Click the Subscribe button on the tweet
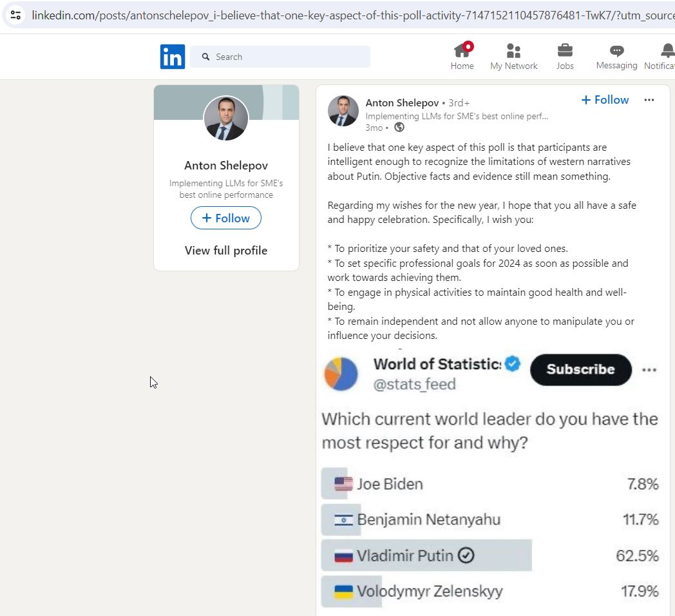 click(x=581, y=370)
